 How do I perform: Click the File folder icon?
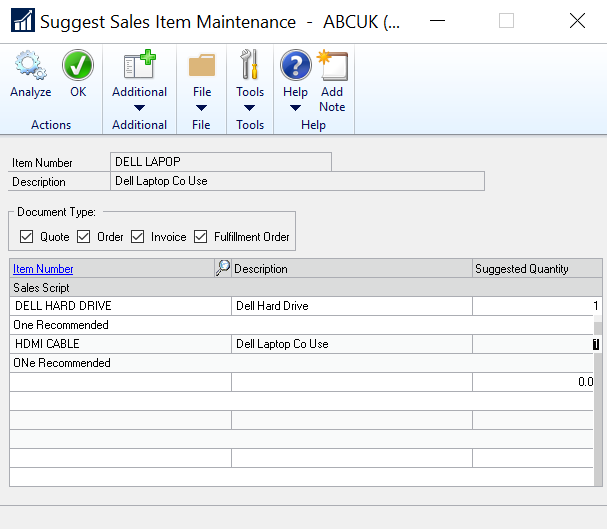click(202, 65)
